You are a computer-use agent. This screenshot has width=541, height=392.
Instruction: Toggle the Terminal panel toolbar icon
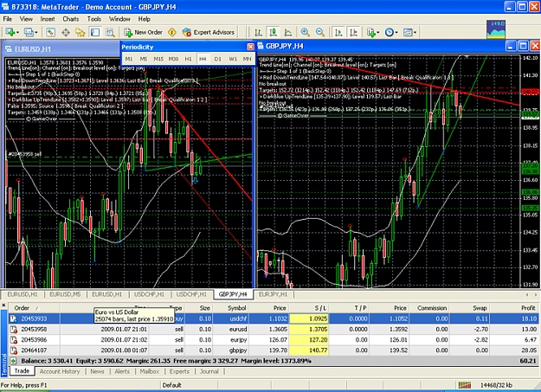(x=95, y=32)
